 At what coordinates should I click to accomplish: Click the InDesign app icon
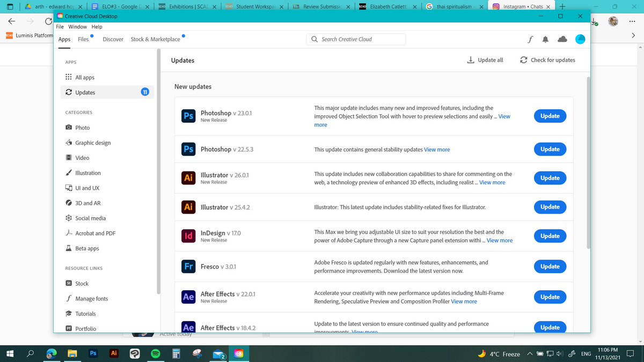[188, 235]
